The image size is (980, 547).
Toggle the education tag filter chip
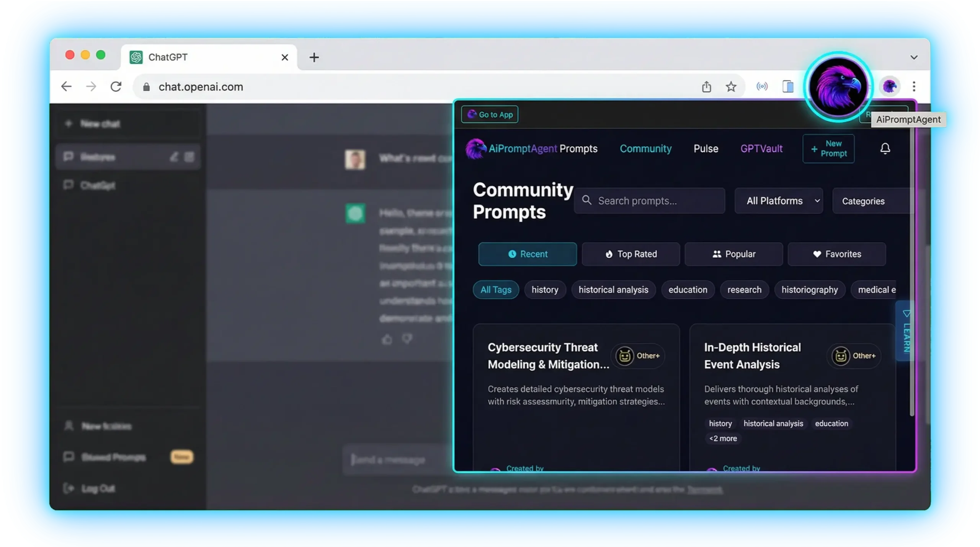click(x=688, y=290)
